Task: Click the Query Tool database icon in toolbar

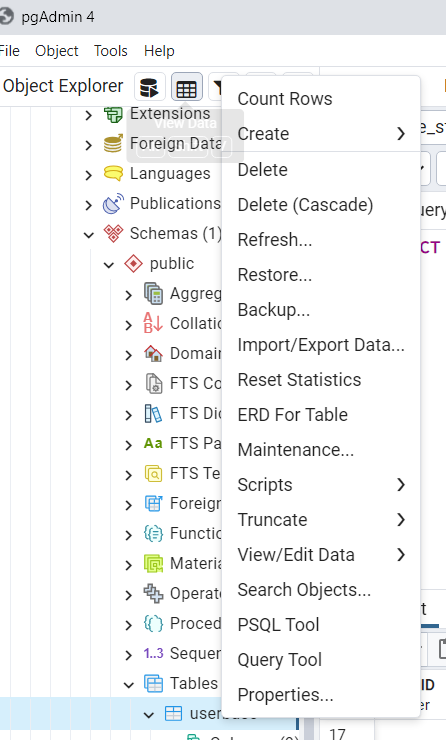Action: pyautogui.click(x=150, y=87)
